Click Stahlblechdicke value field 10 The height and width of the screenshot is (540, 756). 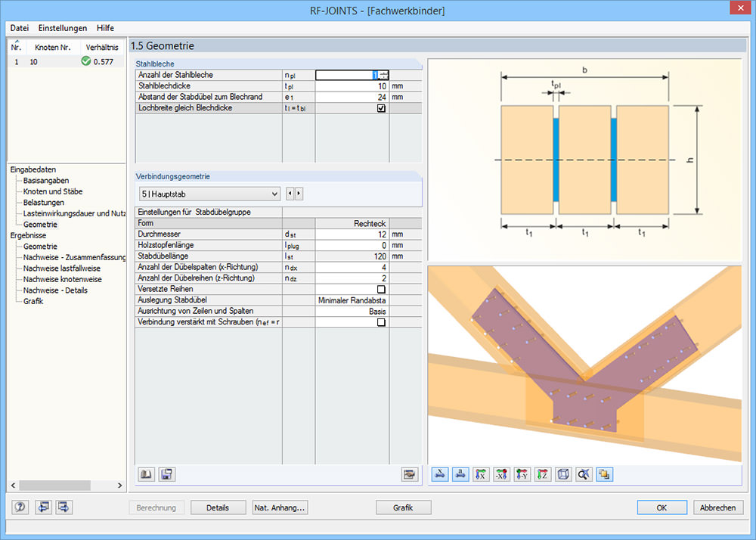[x=352, y=85]
